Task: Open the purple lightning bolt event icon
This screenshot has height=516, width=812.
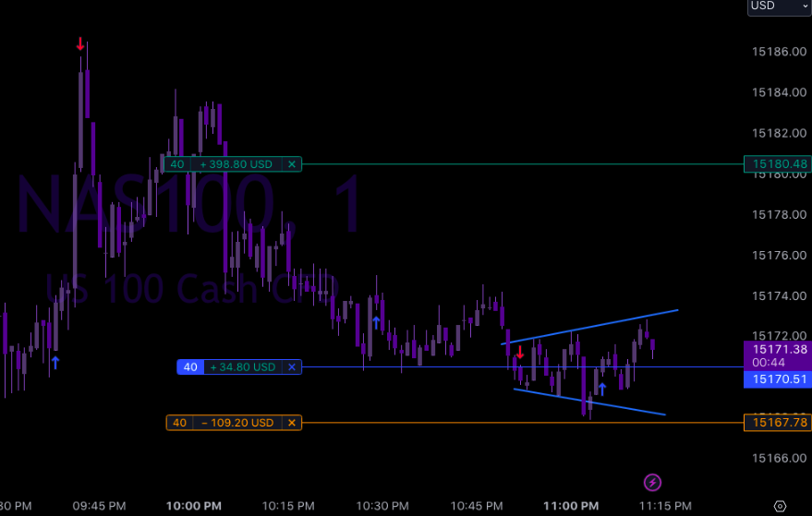Action: tap(652, 483)
